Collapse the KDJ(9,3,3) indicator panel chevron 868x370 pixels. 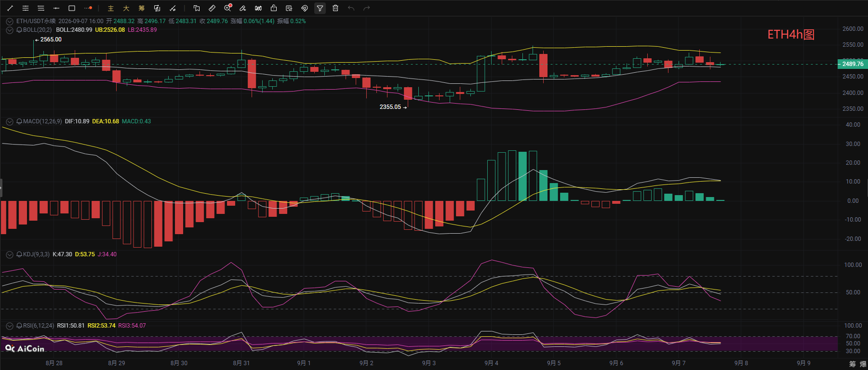(9, 254)
